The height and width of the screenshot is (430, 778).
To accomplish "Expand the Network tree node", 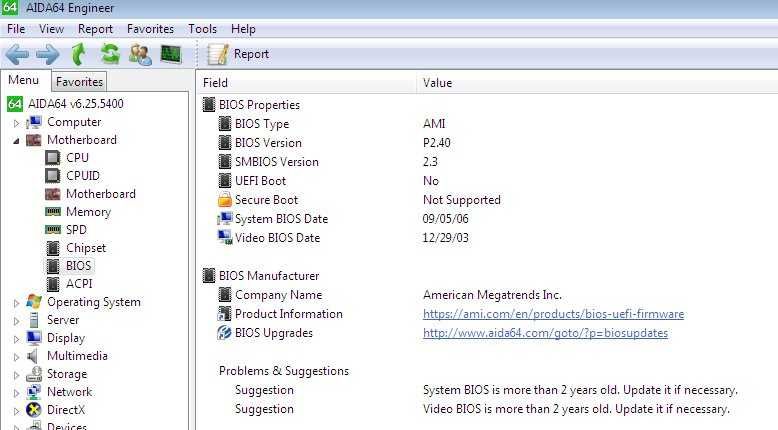I will tap(16, 393).
